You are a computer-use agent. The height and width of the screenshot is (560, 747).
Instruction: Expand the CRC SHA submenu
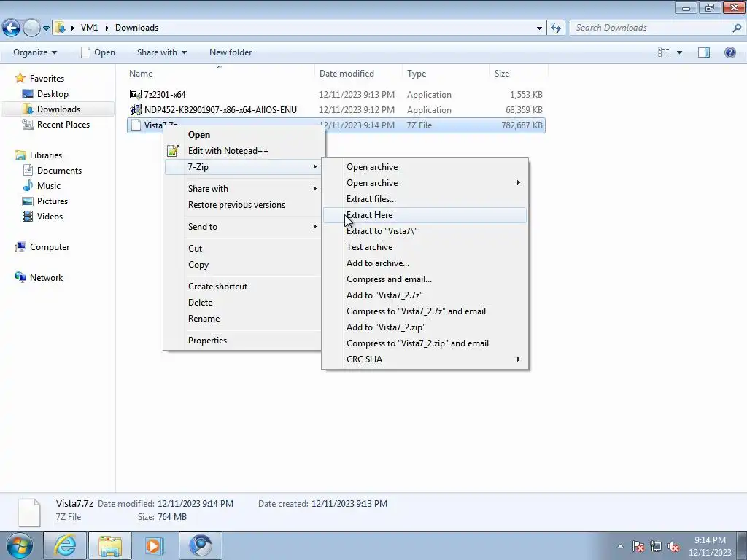click(x=425, y=359)
